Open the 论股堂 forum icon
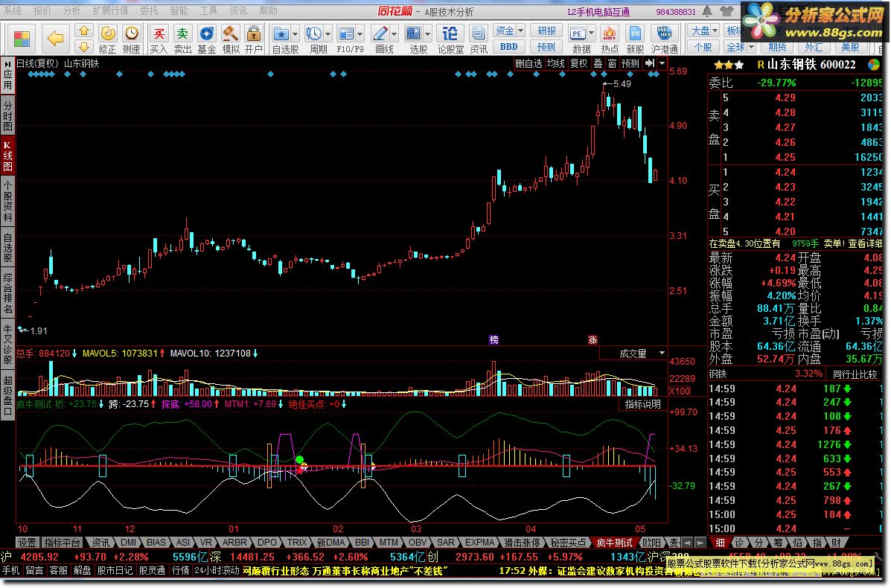 point(450,33)
